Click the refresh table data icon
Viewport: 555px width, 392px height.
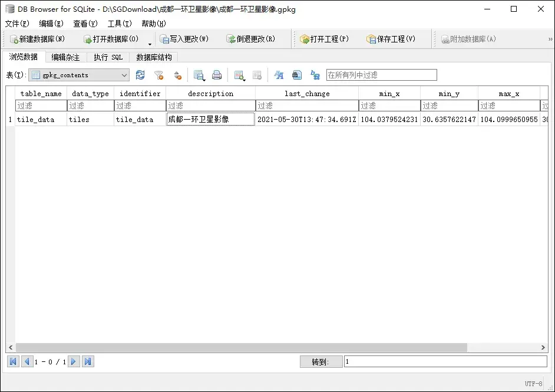[140, 75]
